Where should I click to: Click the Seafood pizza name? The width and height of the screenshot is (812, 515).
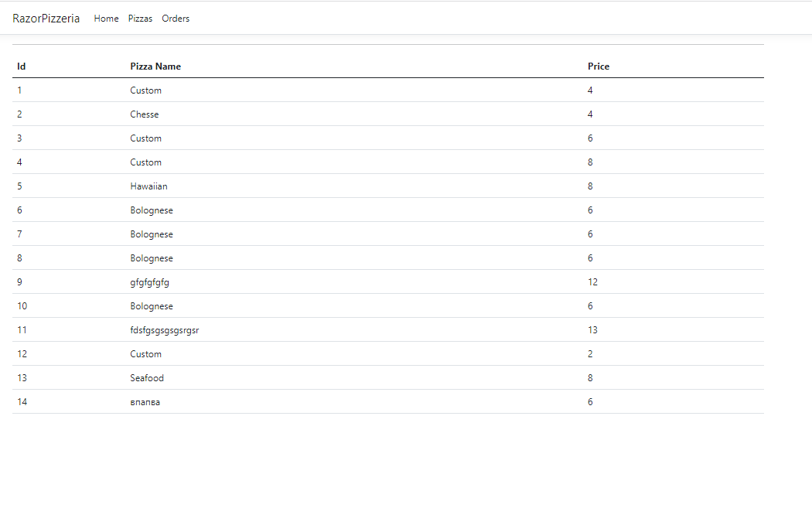click(x=147, y=377)
